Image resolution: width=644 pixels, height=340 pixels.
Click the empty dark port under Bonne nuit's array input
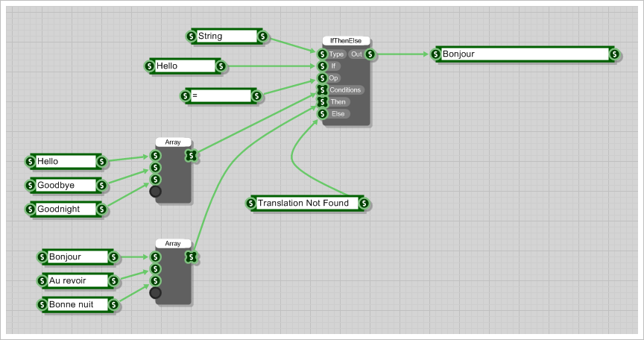[155, 293]
